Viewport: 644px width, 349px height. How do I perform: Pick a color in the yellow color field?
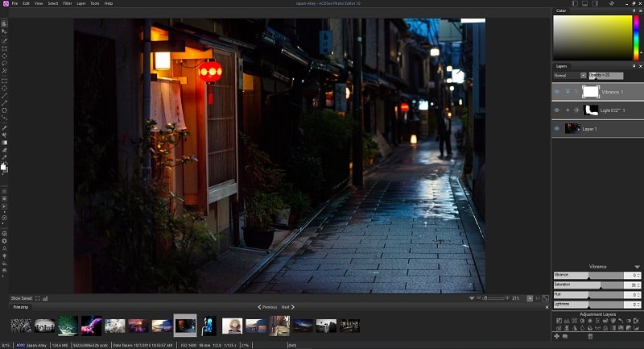pos(592,38)
